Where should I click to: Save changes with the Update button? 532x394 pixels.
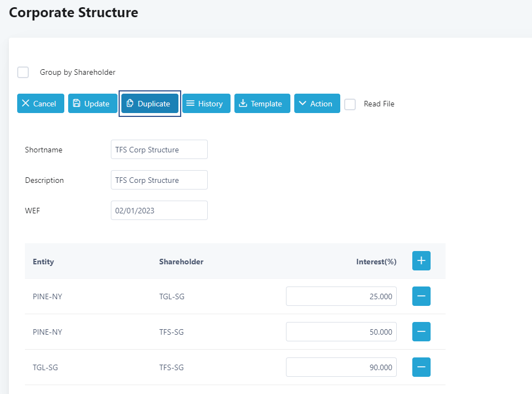(x=93, y=104)
